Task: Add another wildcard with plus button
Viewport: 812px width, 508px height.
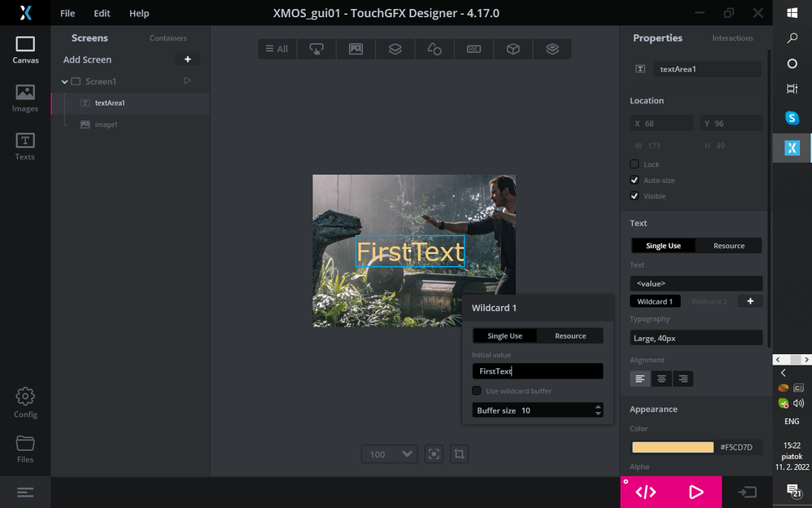Action: click(750, 301)
